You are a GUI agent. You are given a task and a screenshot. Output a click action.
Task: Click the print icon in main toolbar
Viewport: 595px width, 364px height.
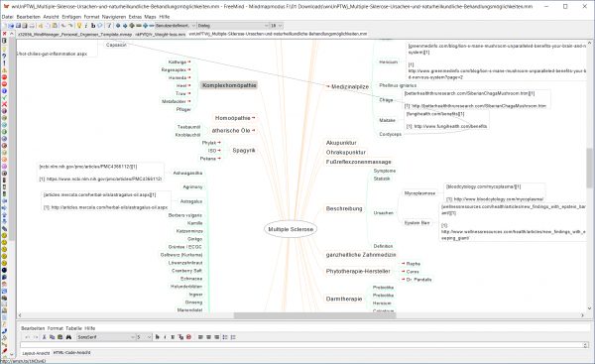(33, 26)
